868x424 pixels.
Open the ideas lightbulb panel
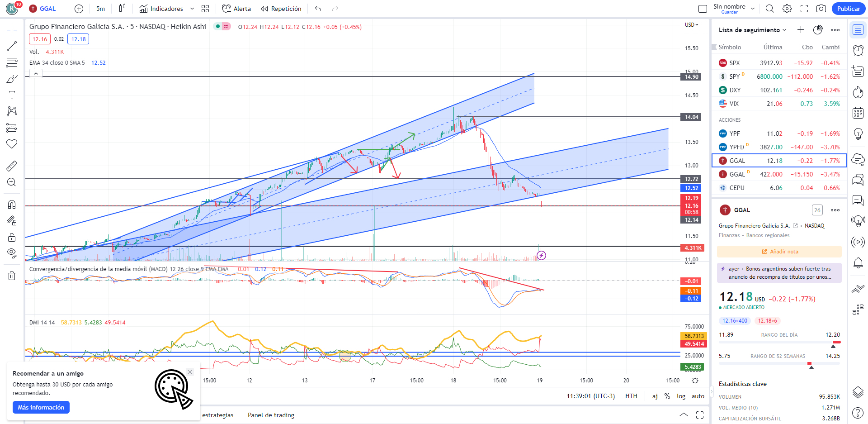(858, 134)
